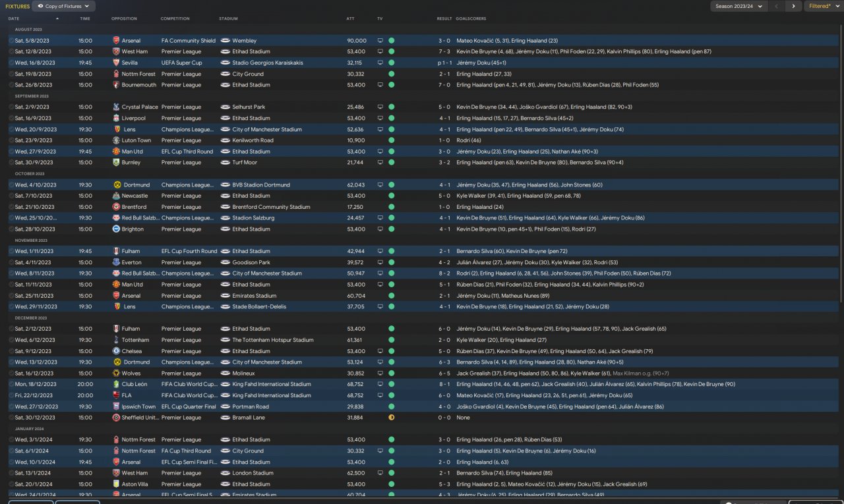Toggle the row marker for Sat, 16/12/2023
This screenshot has height=504, width=844.
coord(11,373)
